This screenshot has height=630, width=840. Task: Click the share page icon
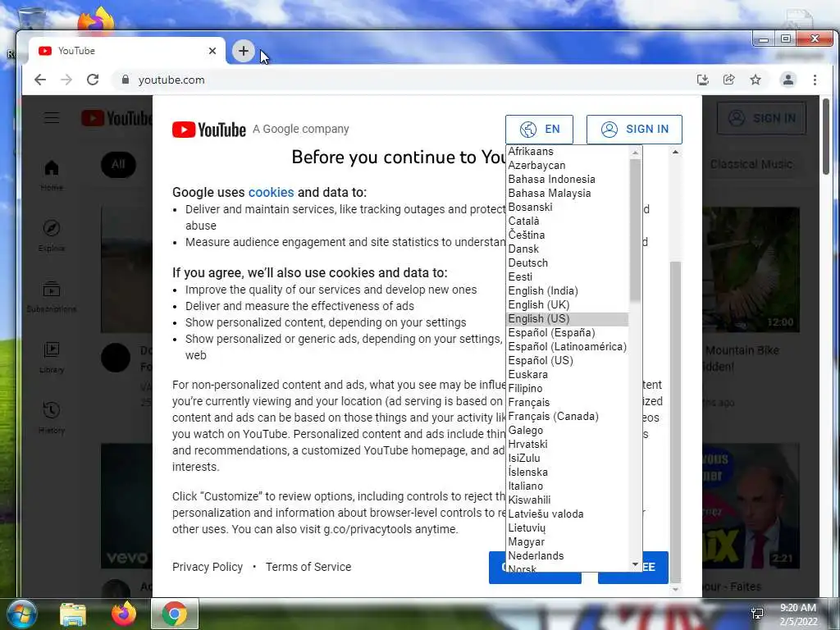(728, 80)
